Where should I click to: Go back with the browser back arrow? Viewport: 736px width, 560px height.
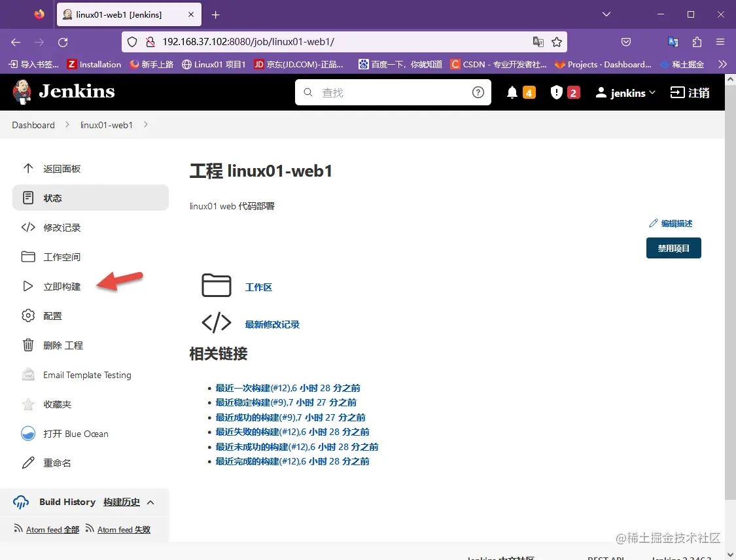coord(16,43)
